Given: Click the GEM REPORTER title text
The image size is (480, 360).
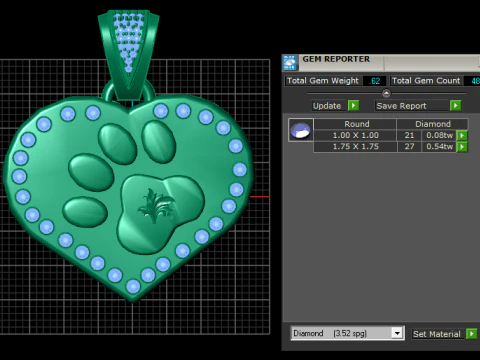Looking at the screenshot, I should pos(336,59).
